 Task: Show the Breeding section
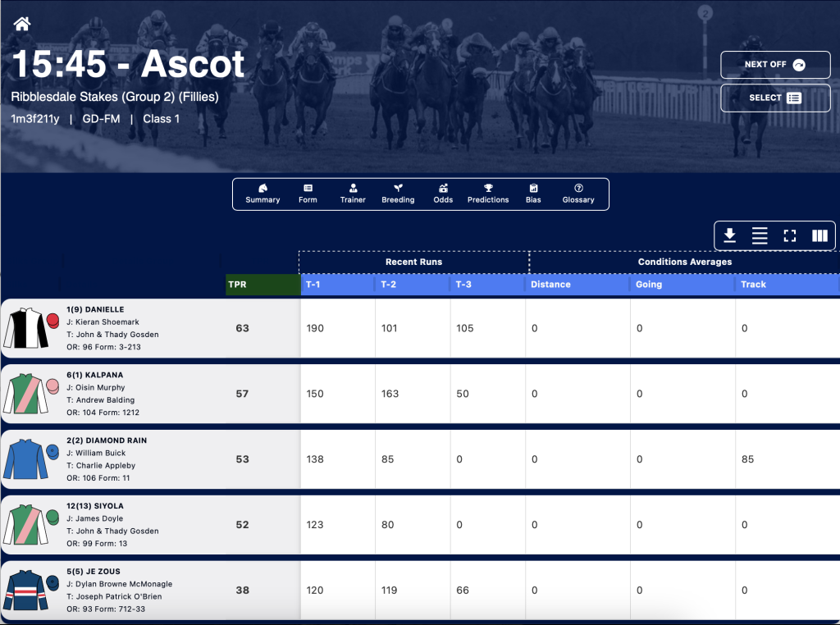click(x=398, y=194)
